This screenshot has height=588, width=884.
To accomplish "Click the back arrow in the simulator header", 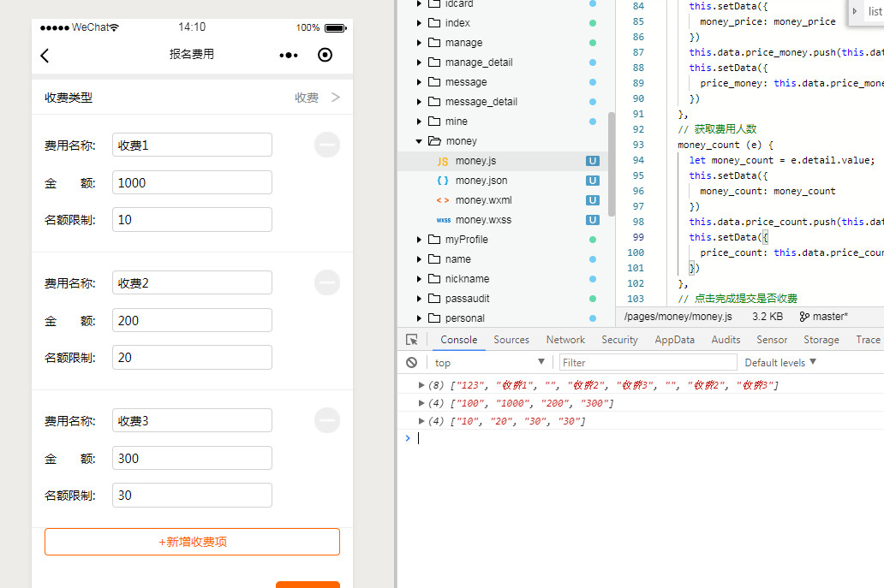I will coord(45,56).
